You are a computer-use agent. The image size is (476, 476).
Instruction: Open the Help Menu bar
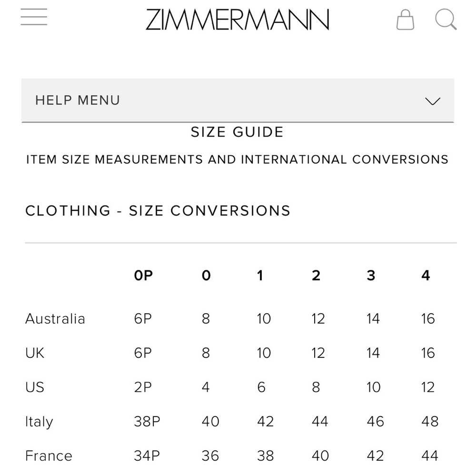click(238, 100)
